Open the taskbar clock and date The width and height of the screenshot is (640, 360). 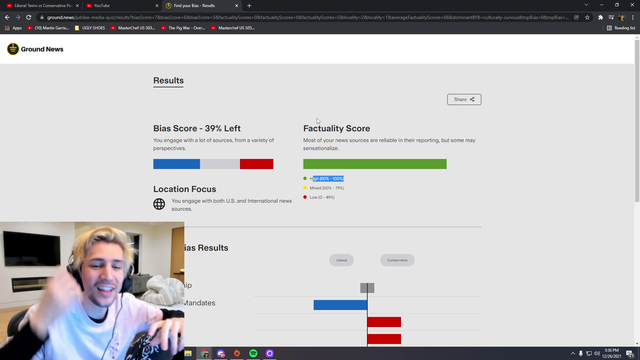tap(611, 353)
